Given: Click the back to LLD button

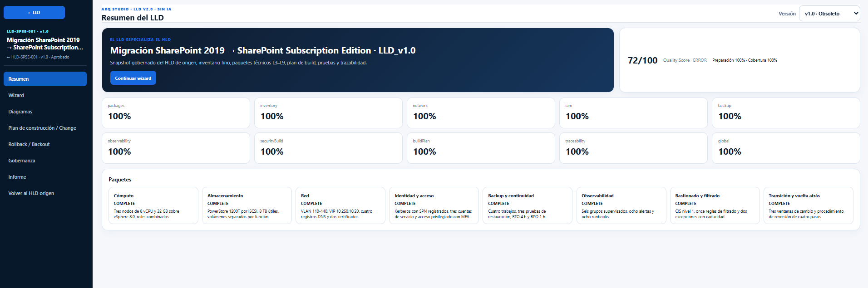Looking at the screenshot, I should pos(34,13).
